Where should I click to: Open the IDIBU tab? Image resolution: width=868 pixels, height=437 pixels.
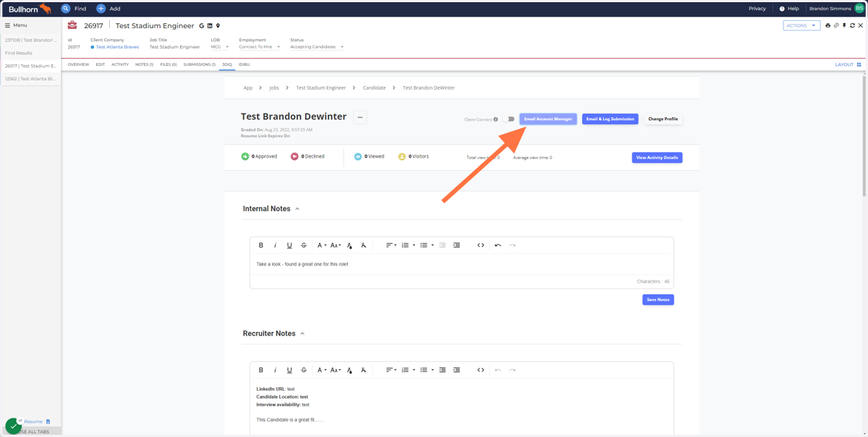point(244,64)
